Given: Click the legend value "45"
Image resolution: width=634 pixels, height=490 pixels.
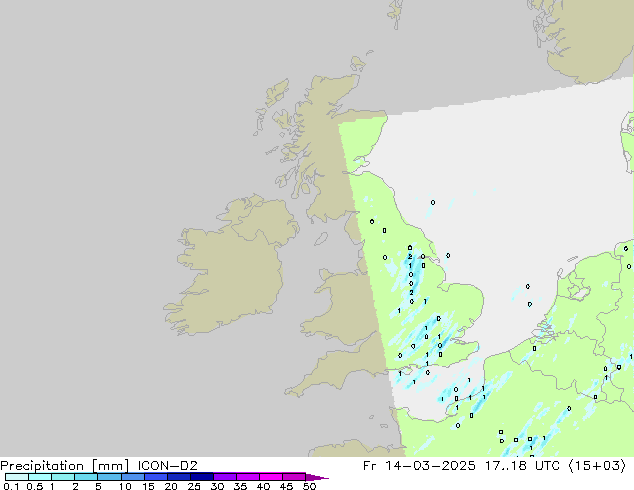Looking at the screenshot, I should 286,486.
